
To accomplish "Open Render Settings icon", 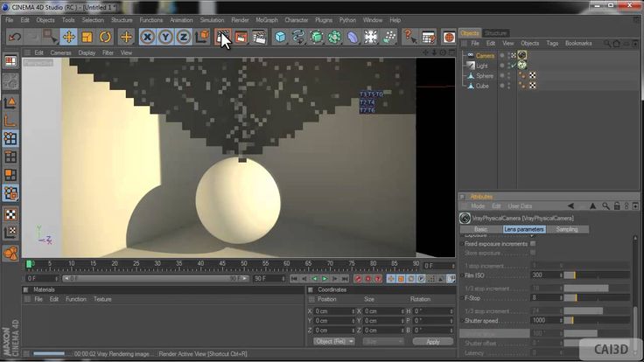I will tap(259, 37).
